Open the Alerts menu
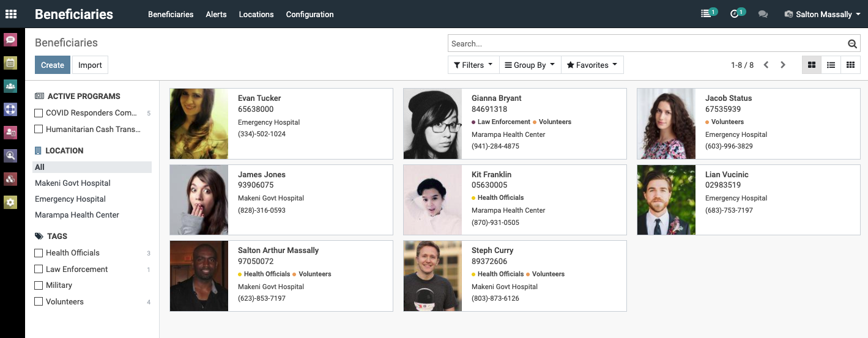Image resolution: width=868 pixels, height=338 pixels. click(216, 14)
